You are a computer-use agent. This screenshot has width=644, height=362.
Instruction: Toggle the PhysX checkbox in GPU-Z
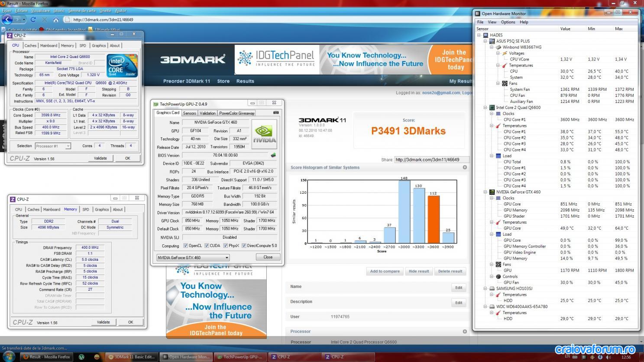point(225,246)
